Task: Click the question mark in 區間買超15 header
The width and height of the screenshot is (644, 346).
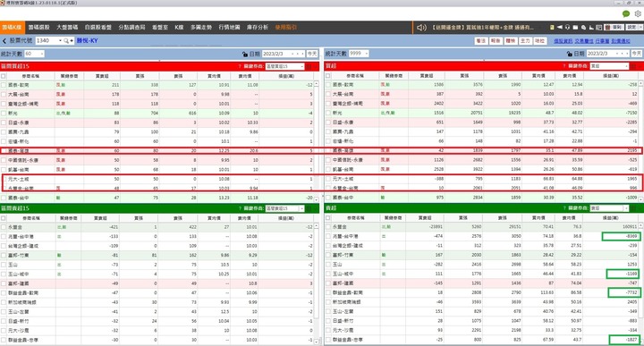Action: pyautogui.click(x=240, y=66)
